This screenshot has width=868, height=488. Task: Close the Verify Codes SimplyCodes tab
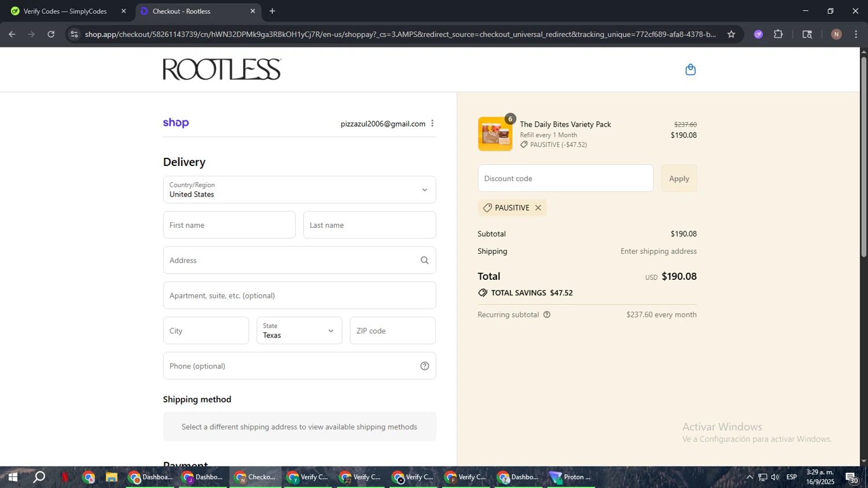(x=123, y=11)
